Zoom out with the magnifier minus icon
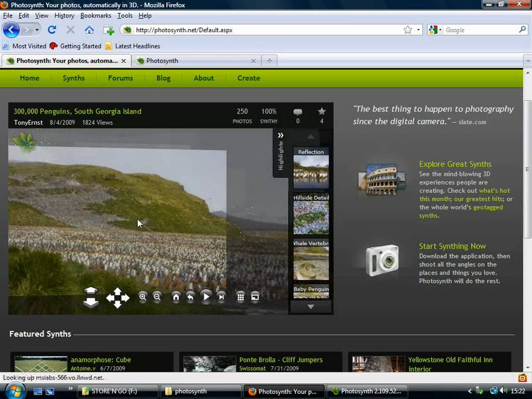The width and height of the screenshot is (532, 399). point(157,297)
